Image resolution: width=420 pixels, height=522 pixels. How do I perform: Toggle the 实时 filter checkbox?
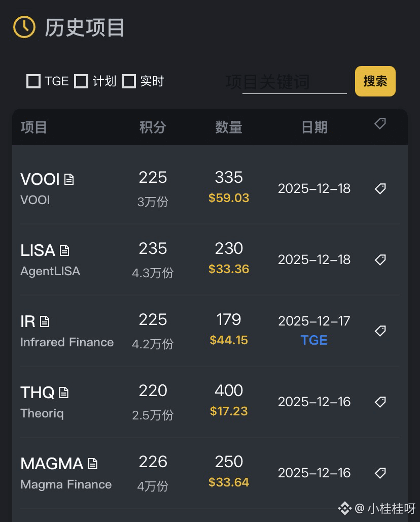pyautogui.click(x=129, y=81)
